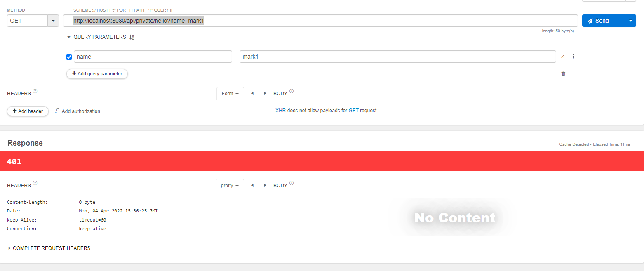Open help icon next to response HEADERS
This screenshot has width=644, height=271.
point(35,183)
